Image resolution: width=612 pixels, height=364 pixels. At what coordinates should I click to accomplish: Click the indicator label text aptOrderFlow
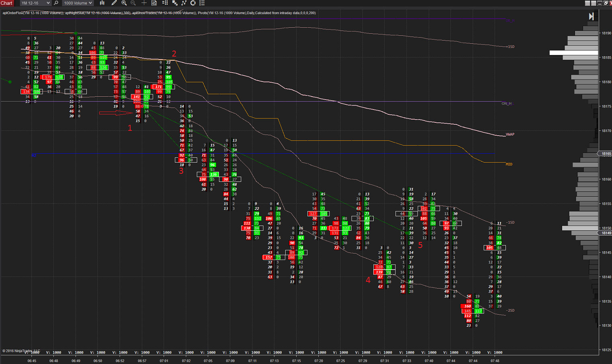pos(12,13)
